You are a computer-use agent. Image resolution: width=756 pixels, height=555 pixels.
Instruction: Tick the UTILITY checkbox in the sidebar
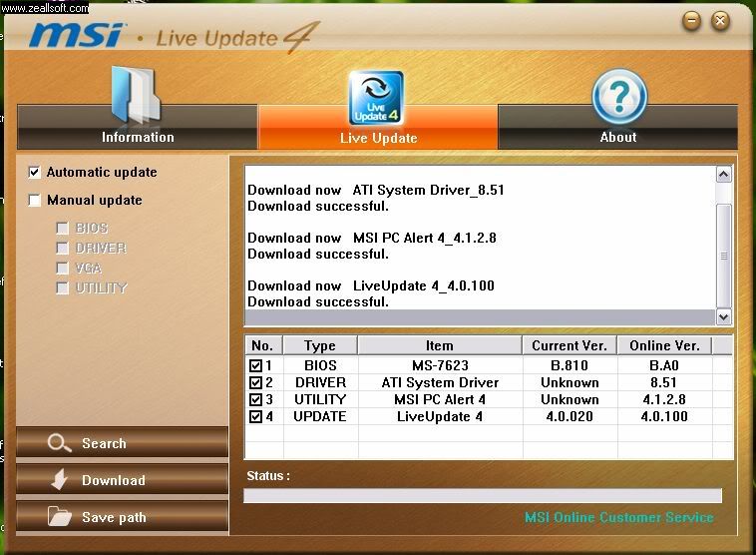click(x=62, y=288)
